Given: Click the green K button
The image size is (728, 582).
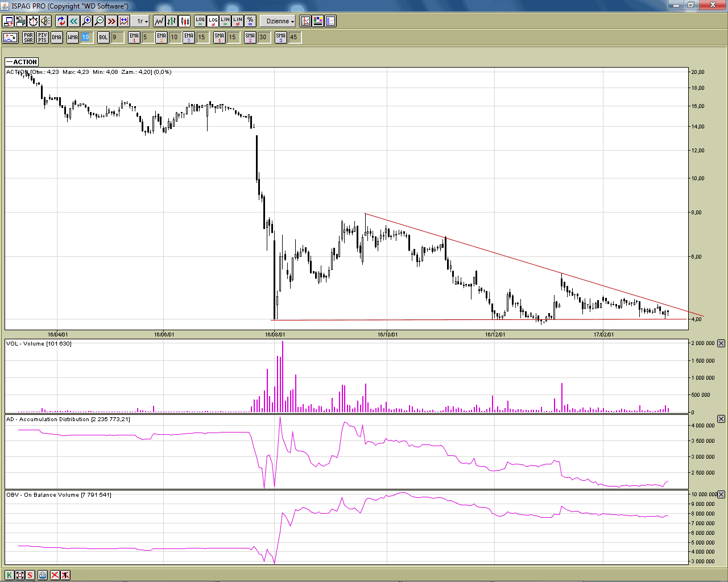Looking at the screenshot, I should 9,575.
